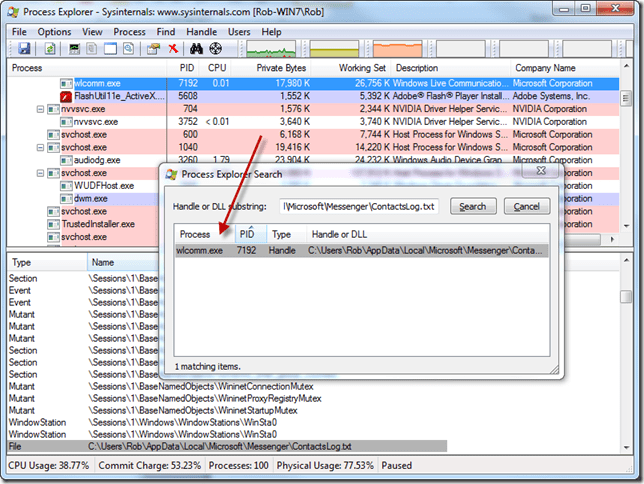Sort processes by Private Bytes column

(x=280, y=68)
